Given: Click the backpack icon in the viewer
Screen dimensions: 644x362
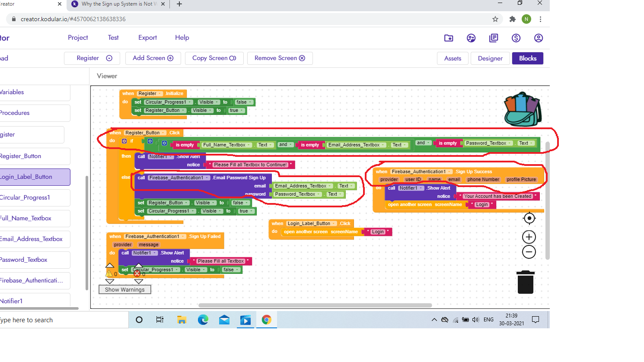Looking at the screenshot, I should tap(522, 109).
